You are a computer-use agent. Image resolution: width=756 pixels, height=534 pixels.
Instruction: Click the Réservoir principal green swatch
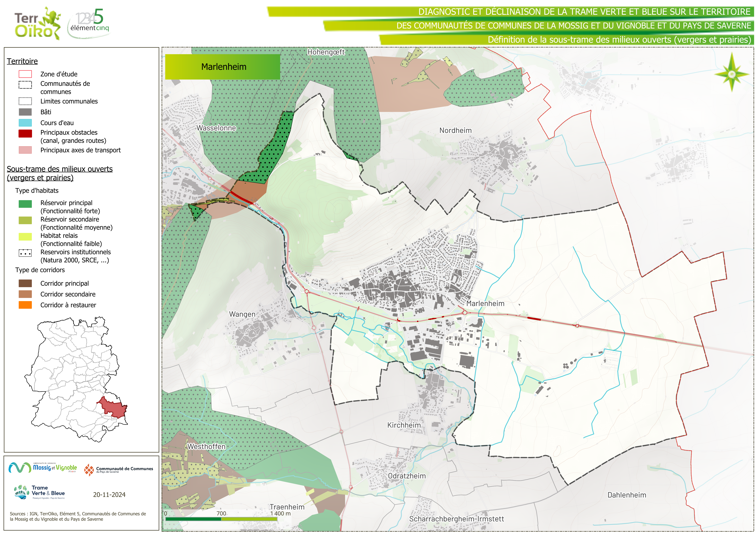(25, 204)
